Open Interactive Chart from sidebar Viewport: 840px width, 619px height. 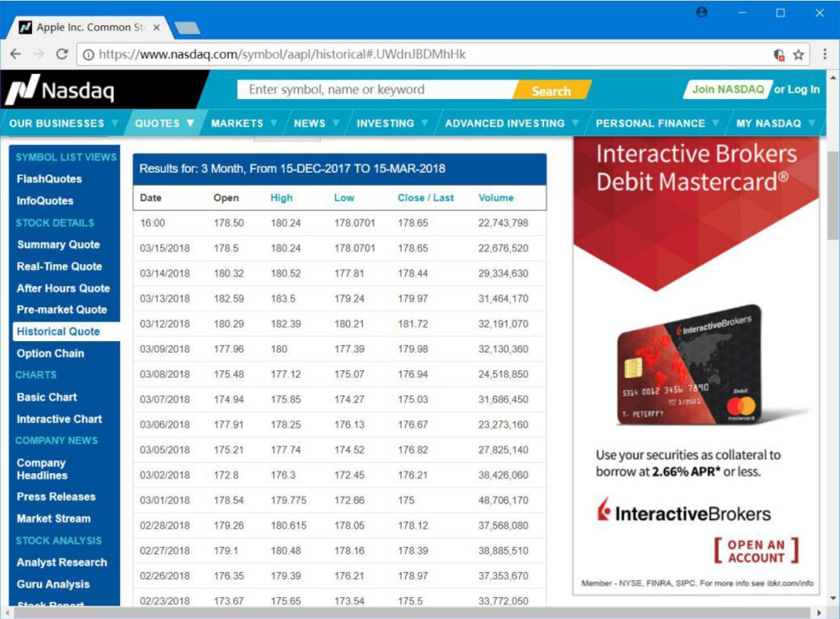click(x=60, y=419)
